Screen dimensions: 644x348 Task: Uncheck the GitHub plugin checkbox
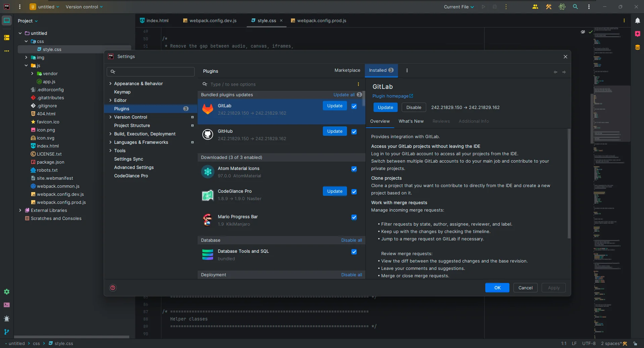[x=354, y=132]
